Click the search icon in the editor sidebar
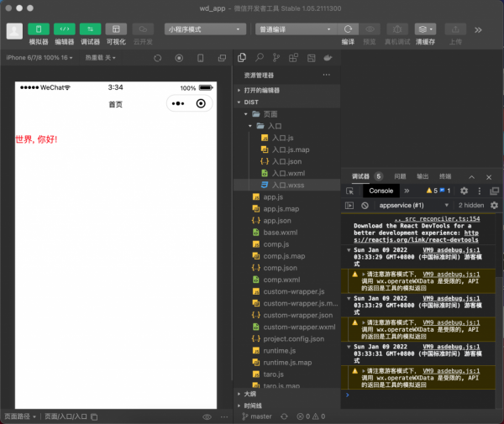This screenshot has height=424, width=504. (260, 58)
